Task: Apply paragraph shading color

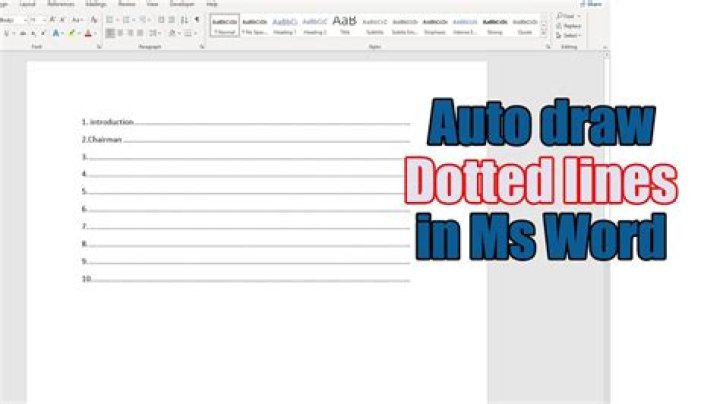Action: (x=172, y=33)
